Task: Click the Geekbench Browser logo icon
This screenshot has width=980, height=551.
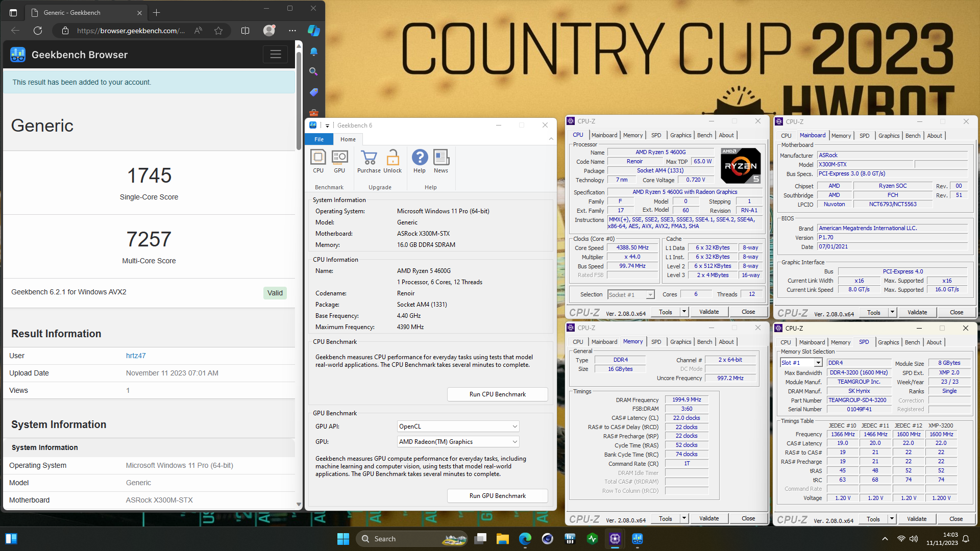Action: [18, 55]
